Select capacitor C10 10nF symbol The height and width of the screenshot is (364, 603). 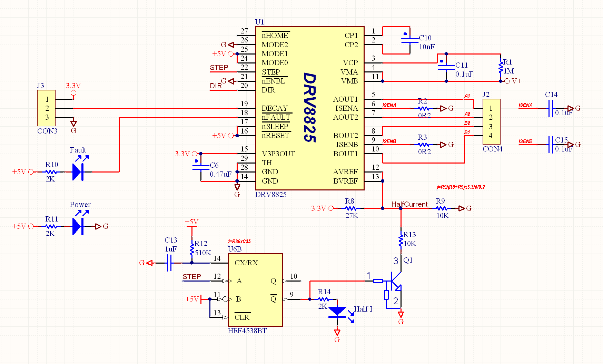click(x=410, y=40)
